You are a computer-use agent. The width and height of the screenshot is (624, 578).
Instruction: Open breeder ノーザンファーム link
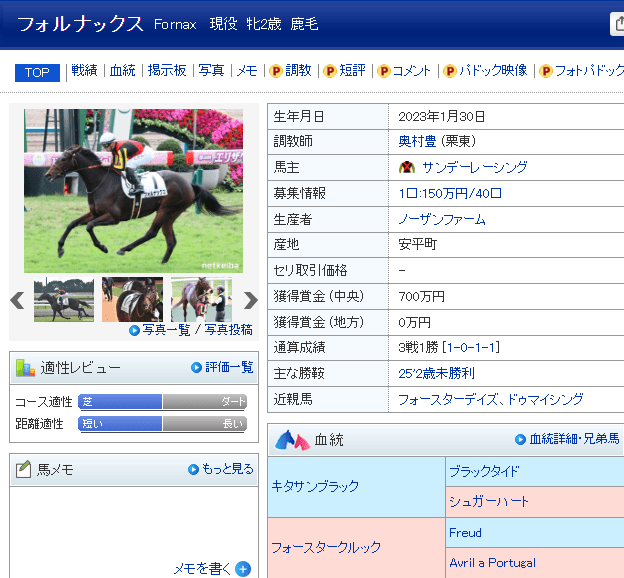coord(442,219)
